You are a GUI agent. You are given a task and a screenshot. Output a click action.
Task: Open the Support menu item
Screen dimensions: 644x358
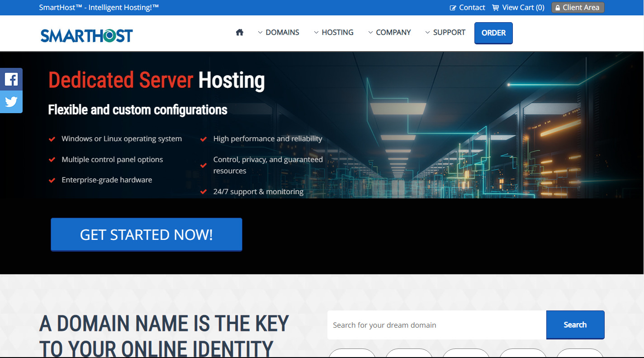click(x=445, y=33)
